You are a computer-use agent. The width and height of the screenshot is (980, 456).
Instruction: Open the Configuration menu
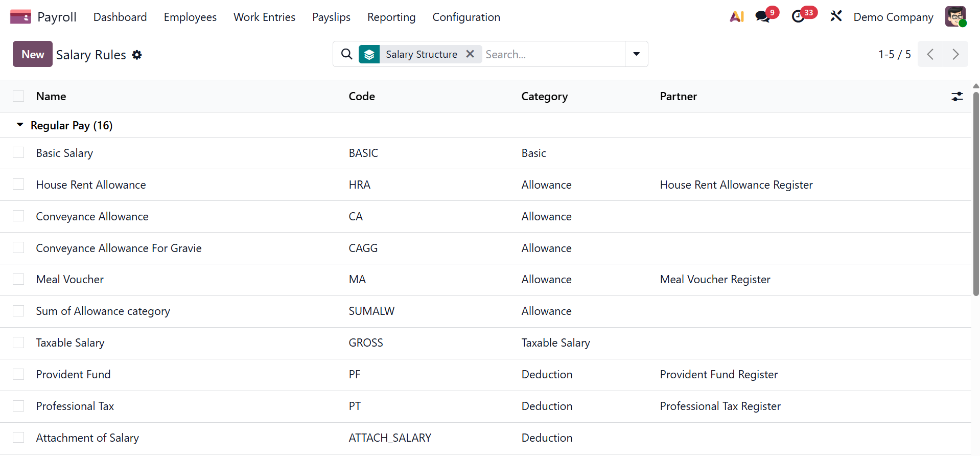(466, 17)
